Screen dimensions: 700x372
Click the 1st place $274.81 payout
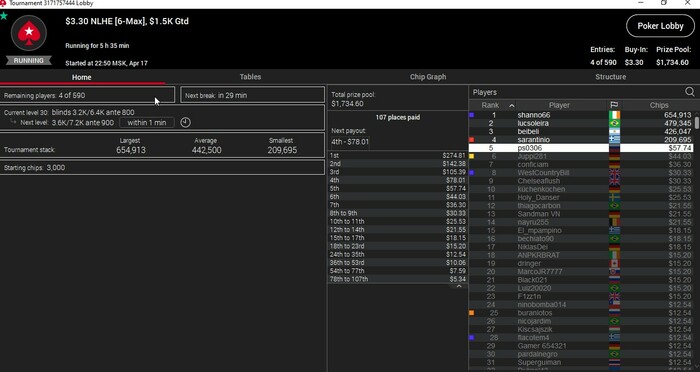[397, 155]
